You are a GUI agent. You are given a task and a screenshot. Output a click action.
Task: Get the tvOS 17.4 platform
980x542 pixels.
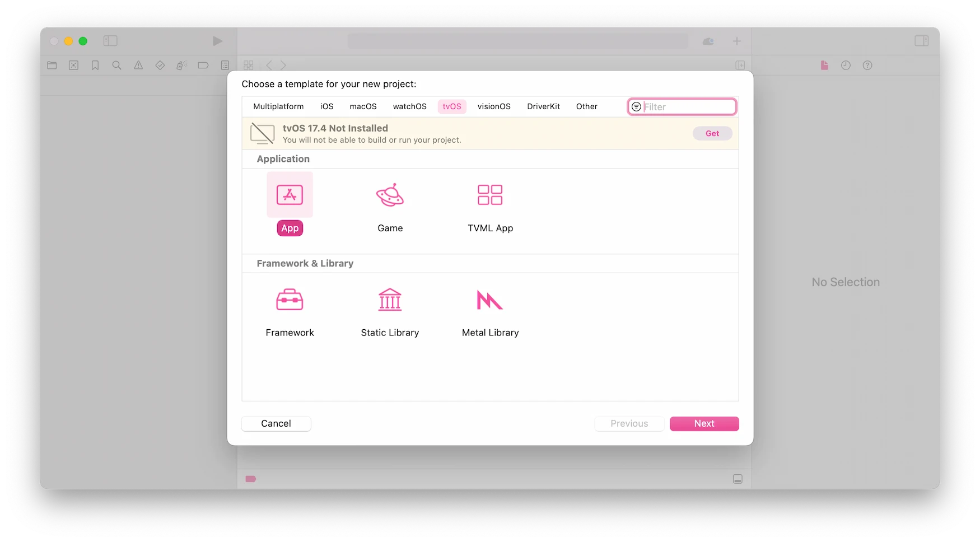[x=712, y=133]
